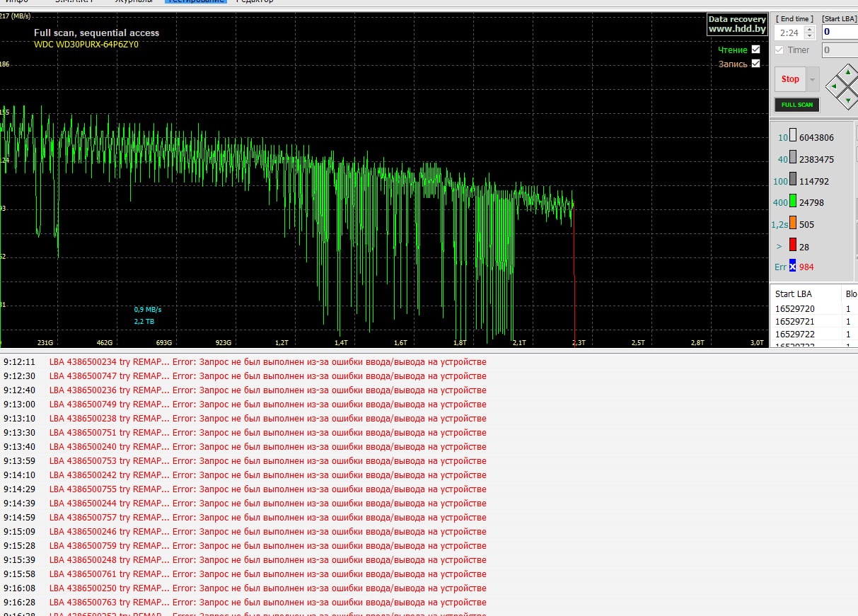Click the 'Full scan, sequential access' graph title
The height and width of the screenshot is (616, 858).
(97, 33)
